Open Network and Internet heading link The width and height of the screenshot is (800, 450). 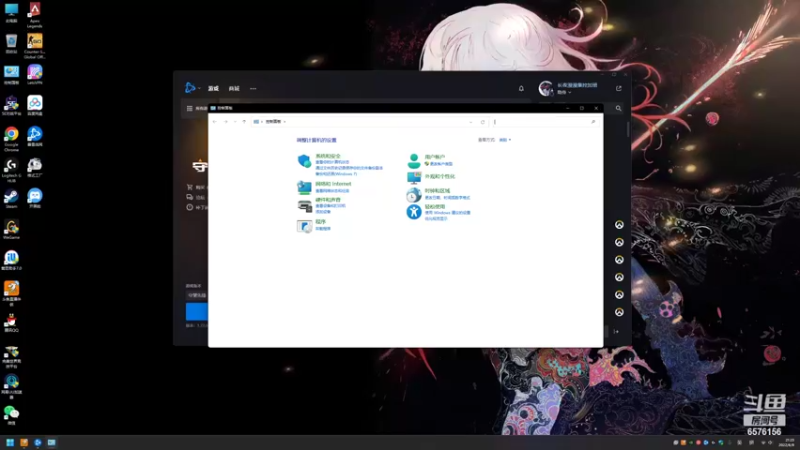coord(333,184)
